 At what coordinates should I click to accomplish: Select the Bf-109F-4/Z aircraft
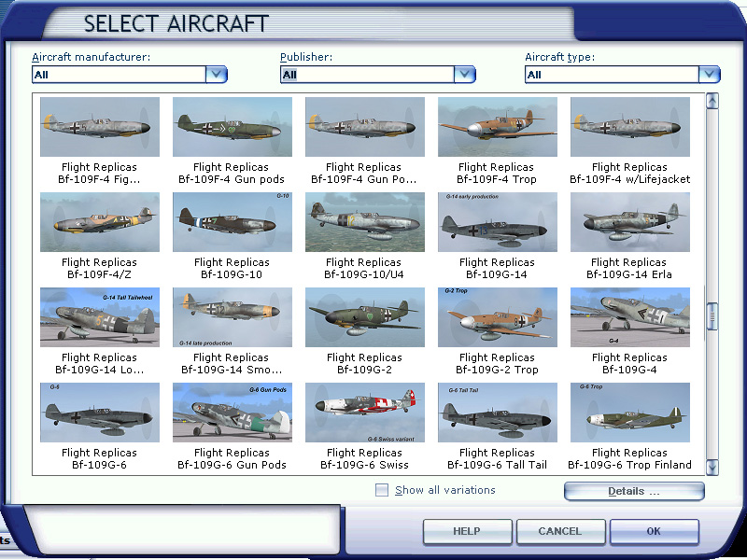[100, 222]
